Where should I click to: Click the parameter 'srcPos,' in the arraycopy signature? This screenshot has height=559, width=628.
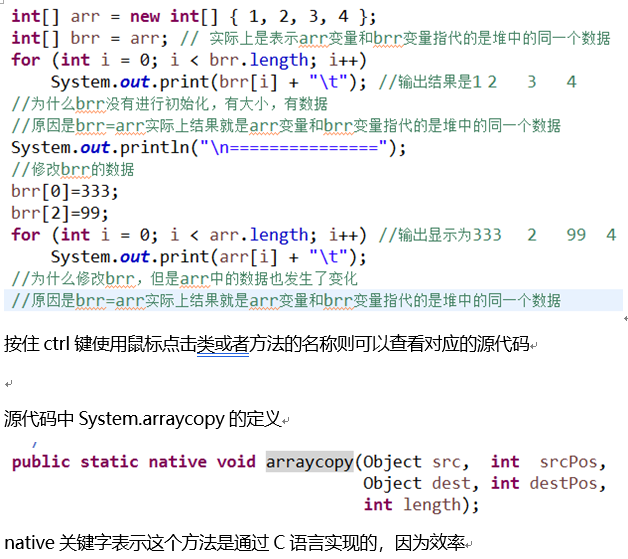[x=573, y=462]
